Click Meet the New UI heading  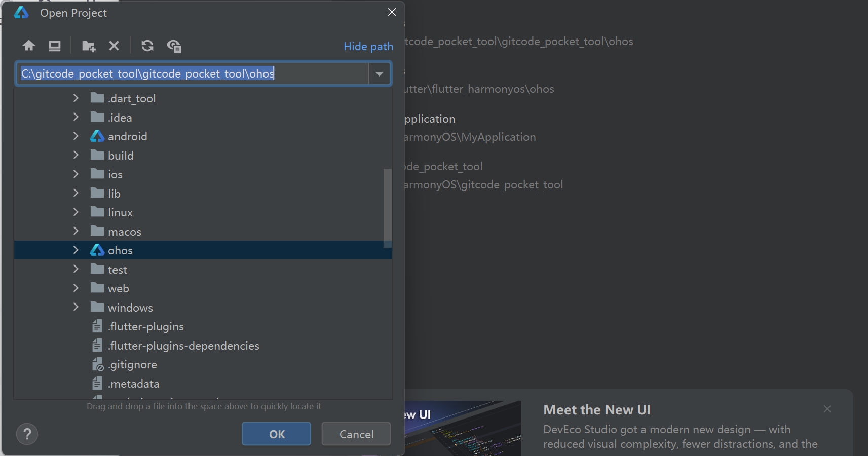tap(597, 410)
